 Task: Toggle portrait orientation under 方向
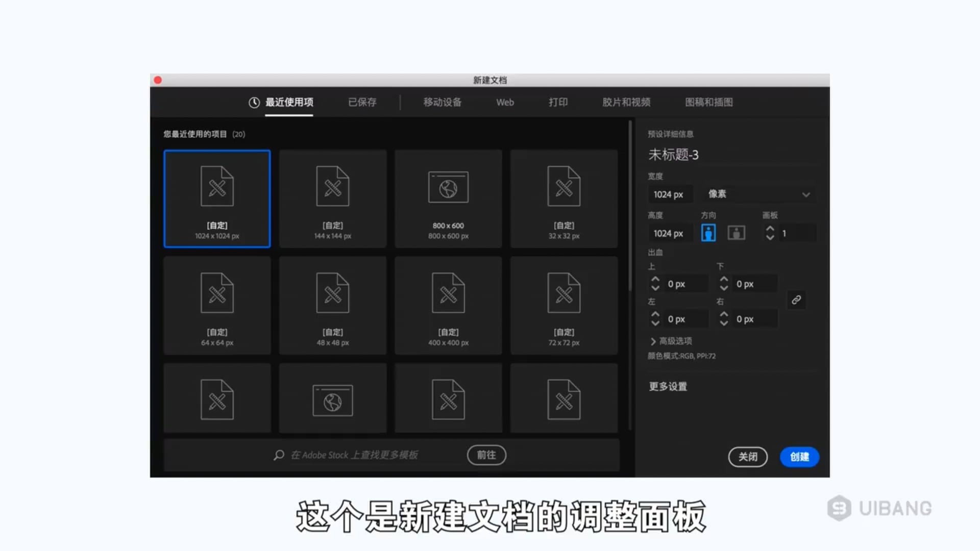708,233
